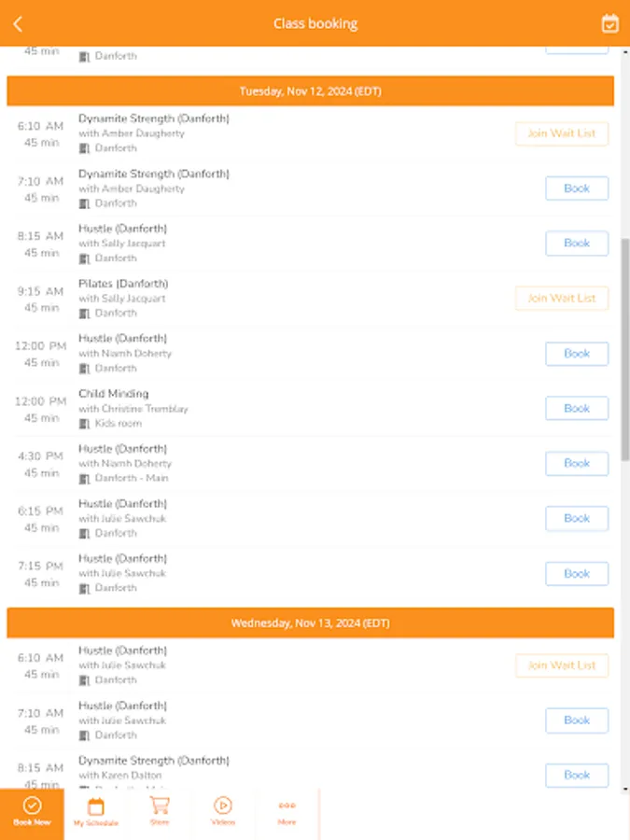Join wait list for 9:15 AM Pilates class
The height and width of the screenshot is (840, 630).
coord(562,298)
